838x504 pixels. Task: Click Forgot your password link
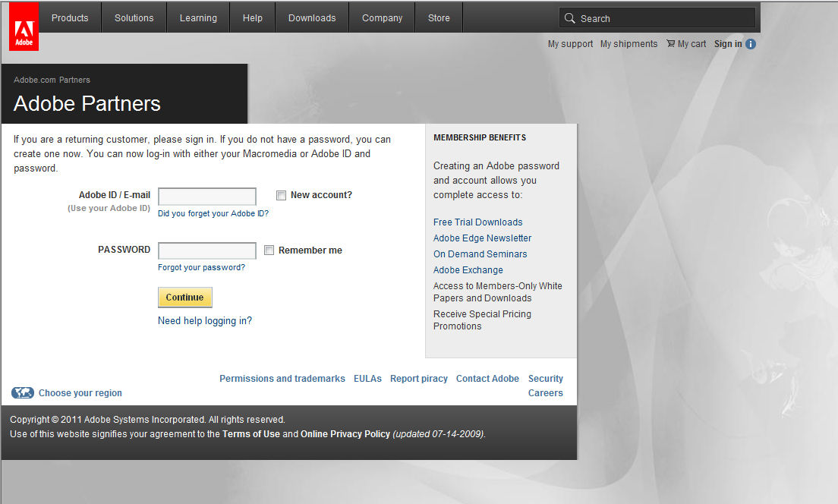(x=201, y=267)
